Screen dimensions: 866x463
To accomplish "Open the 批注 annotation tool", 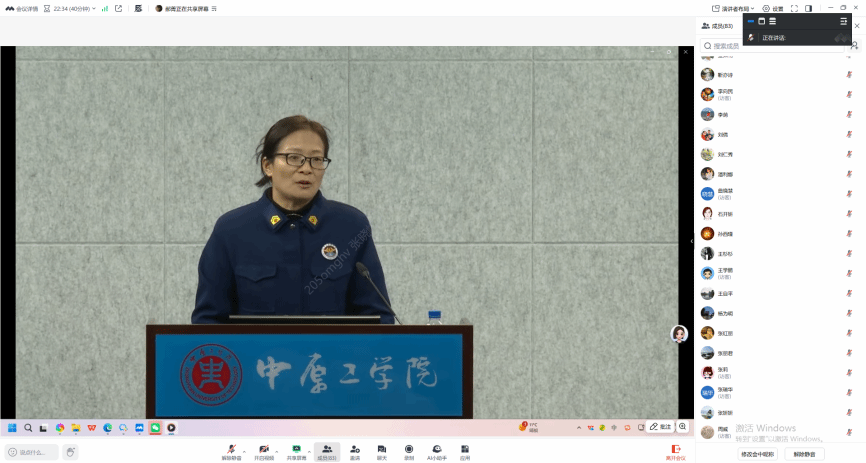I will tap(660, 426).
